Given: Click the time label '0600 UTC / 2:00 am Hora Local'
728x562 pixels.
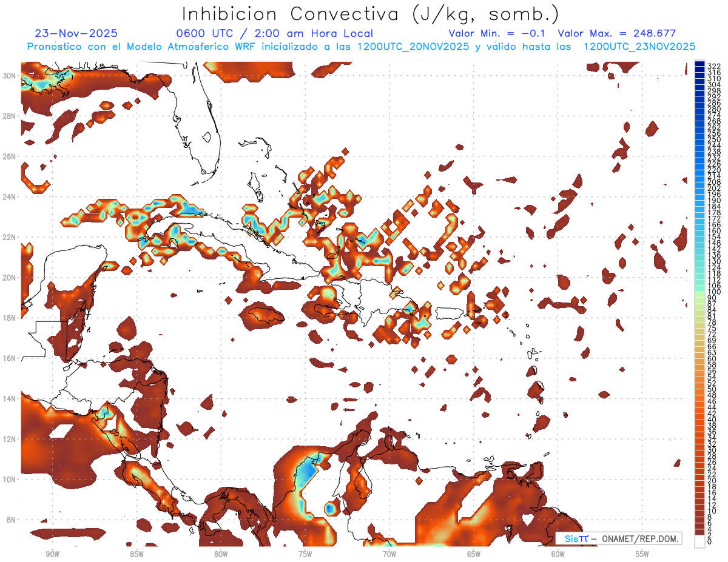Looking at the screenshot, I should pyautogui.click(x=274, y=33).
